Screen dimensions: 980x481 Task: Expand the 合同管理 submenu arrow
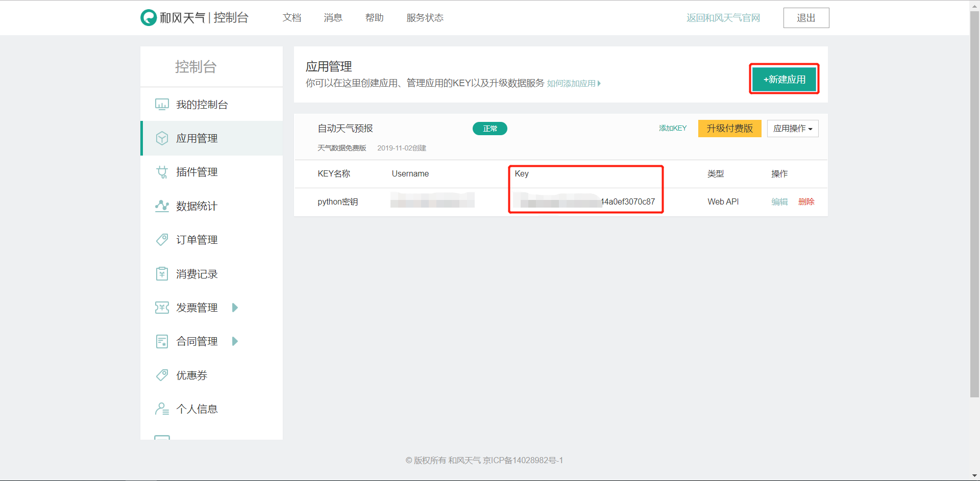235,341
